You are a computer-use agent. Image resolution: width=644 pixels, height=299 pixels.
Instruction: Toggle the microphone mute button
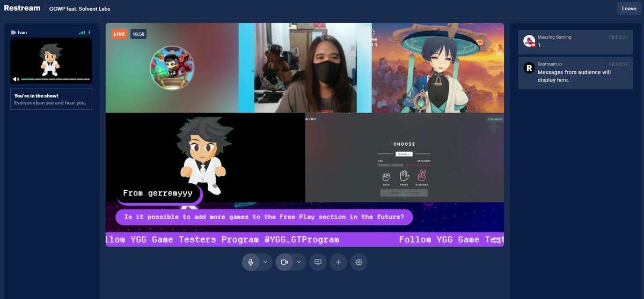[250, 262]
